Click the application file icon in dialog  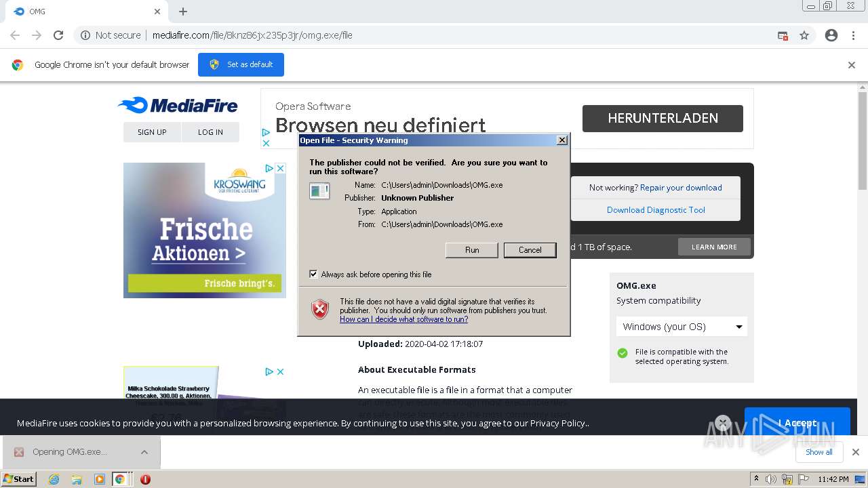(x=319, y=191)
